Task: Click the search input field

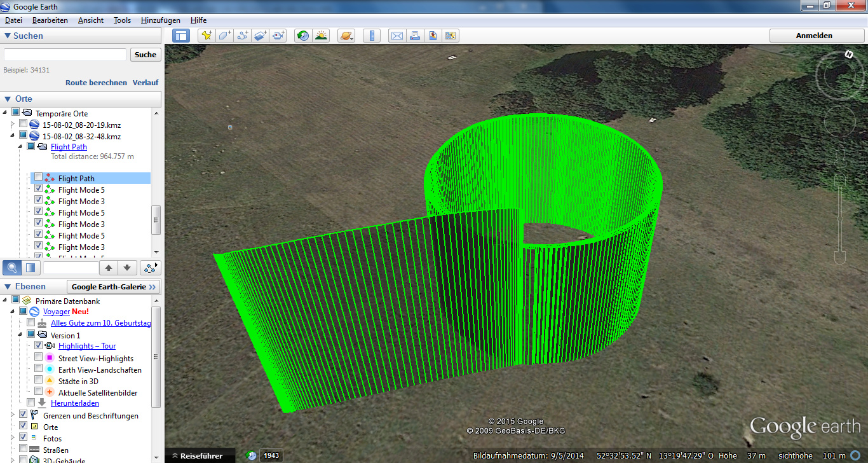Action: (65, 55)
